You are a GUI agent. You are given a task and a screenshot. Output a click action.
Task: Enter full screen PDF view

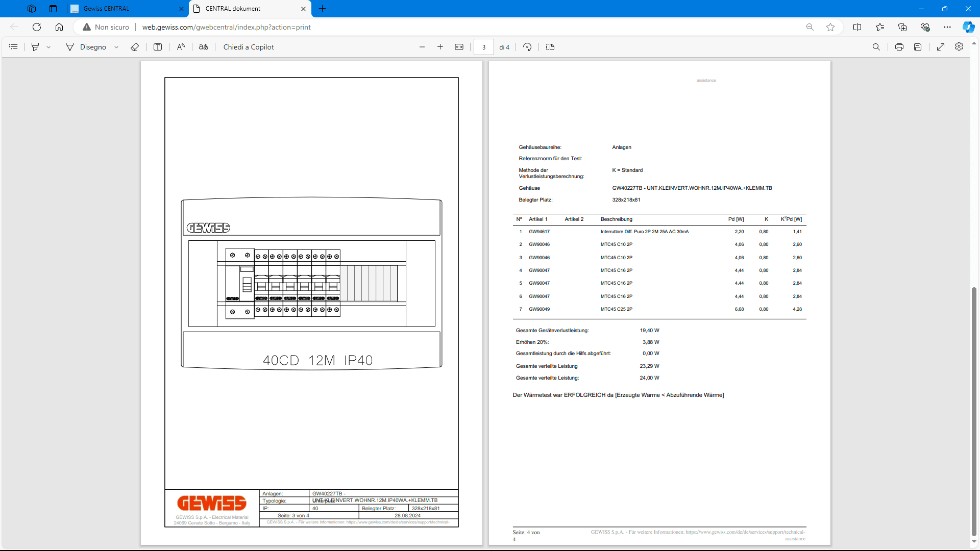(941, 47)
